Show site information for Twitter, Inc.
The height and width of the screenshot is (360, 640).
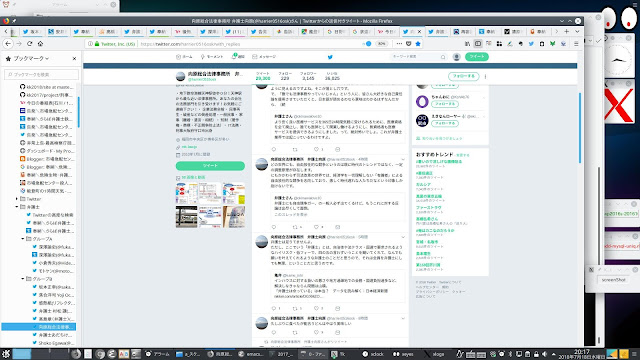click(x=90, y=44)
